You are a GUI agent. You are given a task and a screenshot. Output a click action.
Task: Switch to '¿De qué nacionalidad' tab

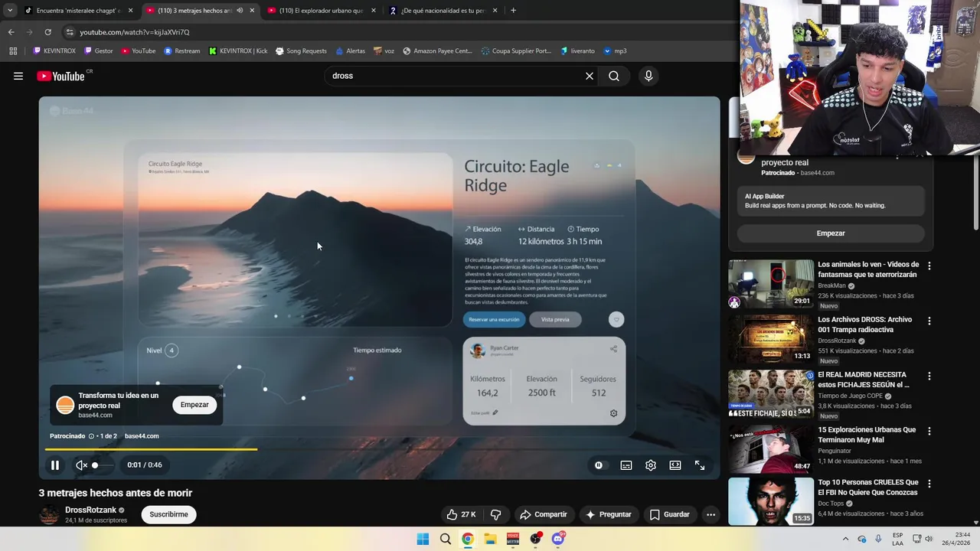pos(444,11)
